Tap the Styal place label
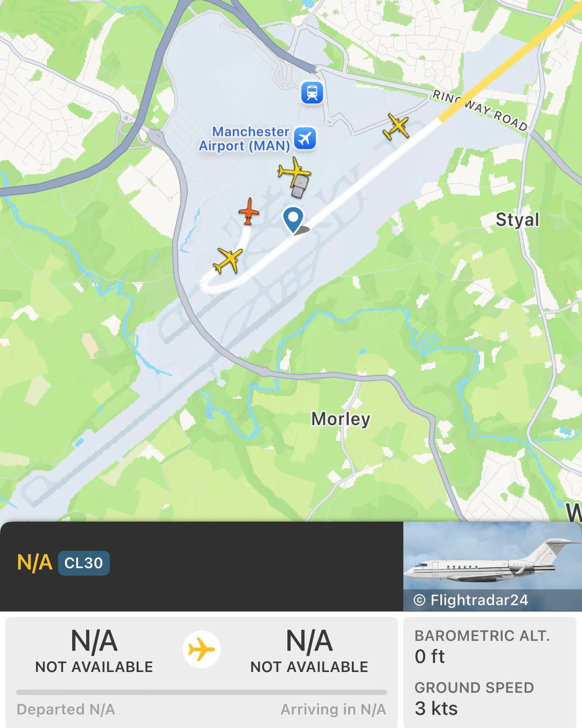 click(517, 220)
